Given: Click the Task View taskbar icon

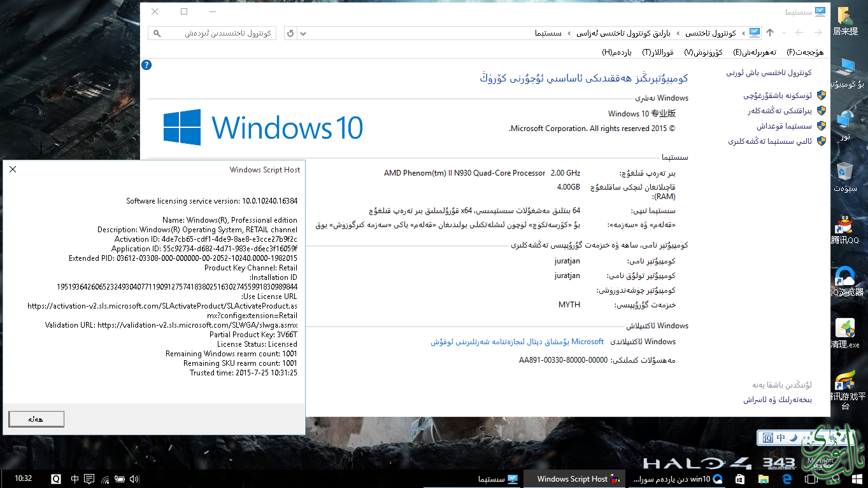Looking at the screenshot, I should 810,479.
